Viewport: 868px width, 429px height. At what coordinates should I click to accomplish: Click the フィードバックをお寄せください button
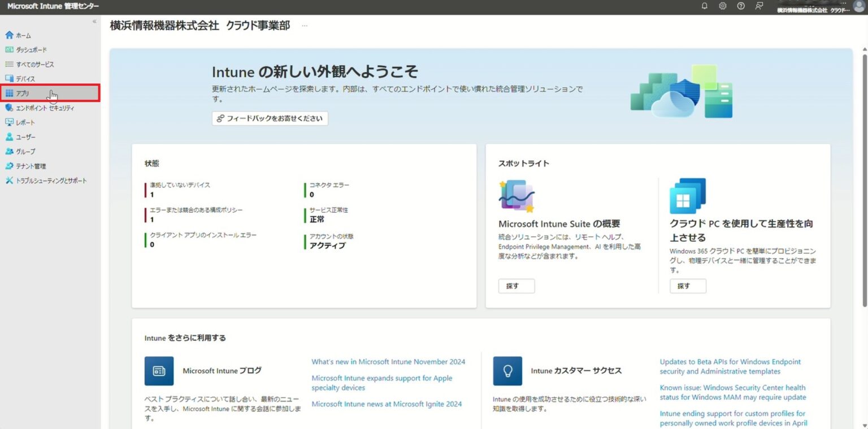pos(270,119)
